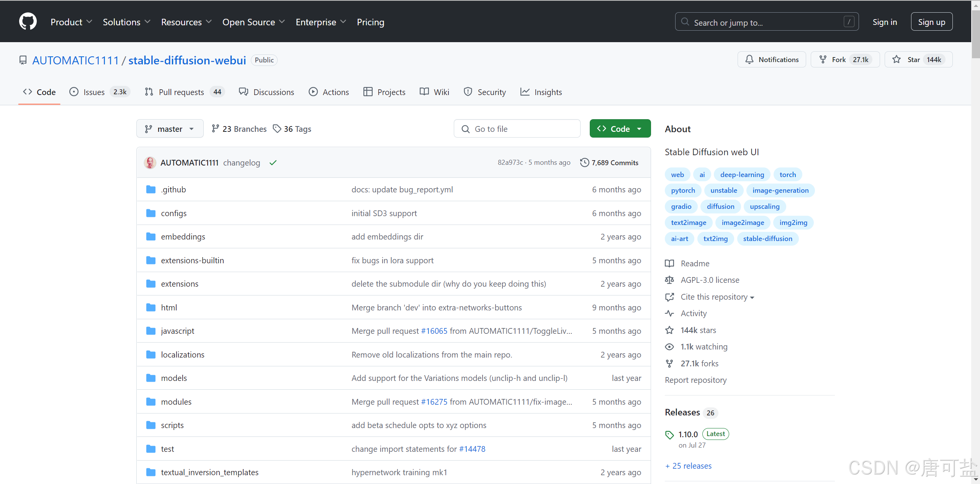The width and height of the screenshot is (980, 484).
Task: Expand the Resources menu
Action: [186, 22]
